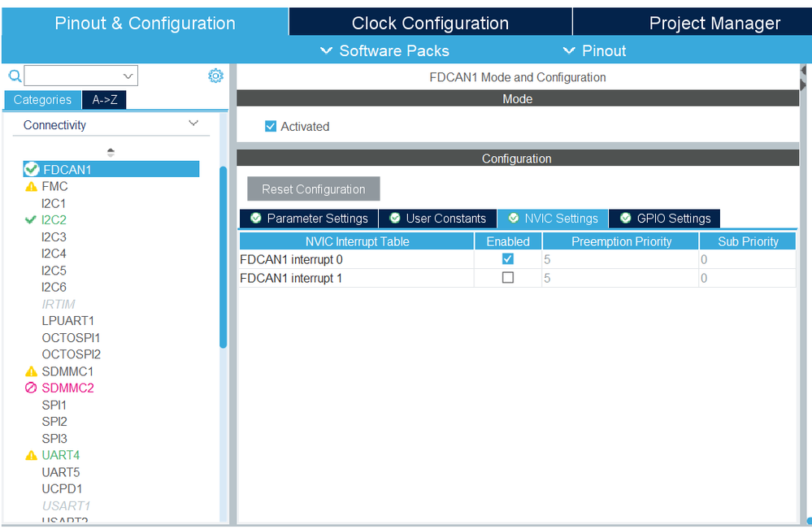Open the GPIO Settings tab

tap(664, 219)
